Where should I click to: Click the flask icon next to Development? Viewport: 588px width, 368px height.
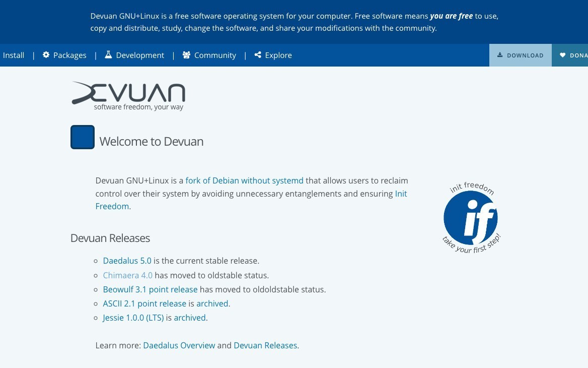[x=108, y=55]
